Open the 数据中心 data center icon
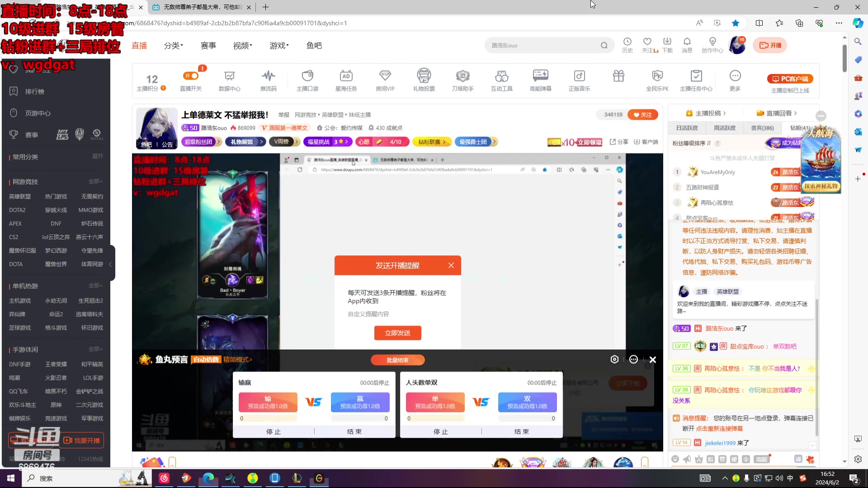This screenshot has height=488, width=868. pyautogui.click(x=229, y=80)
